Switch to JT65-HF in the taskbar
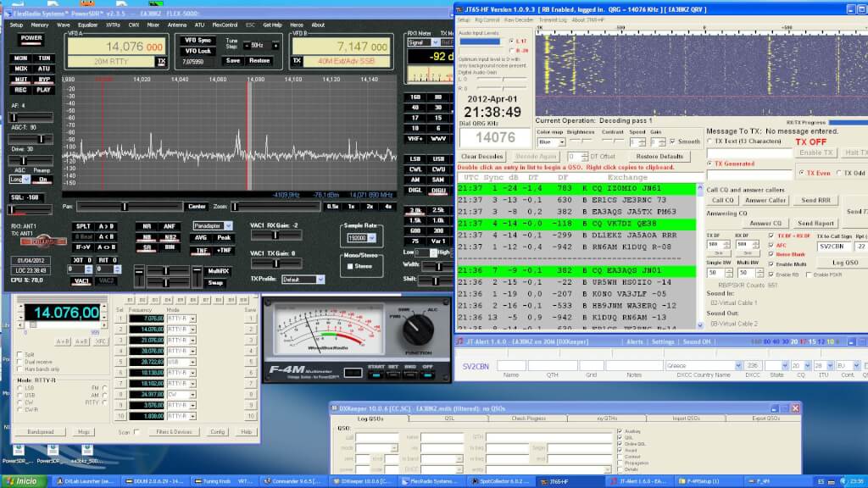Viewport: 868px width, 488px height. click(570, 481)
